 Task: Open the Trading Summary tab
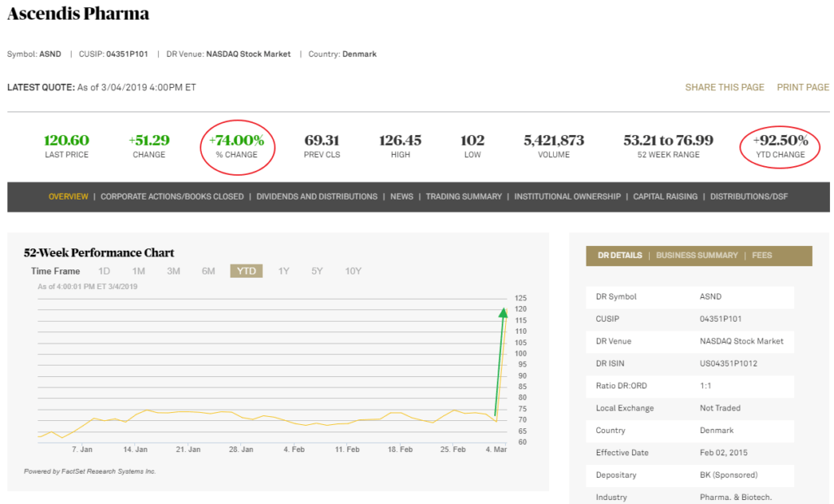(x=463, y=197)
